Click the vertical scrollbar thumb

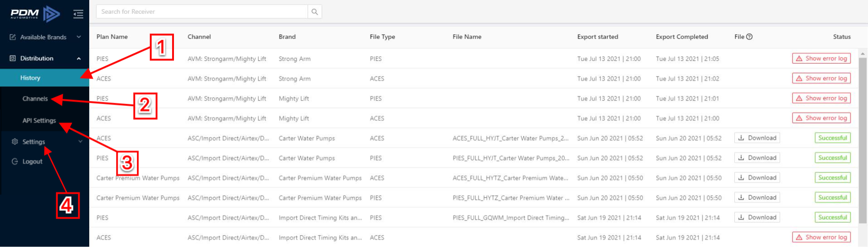pos(863,139)
